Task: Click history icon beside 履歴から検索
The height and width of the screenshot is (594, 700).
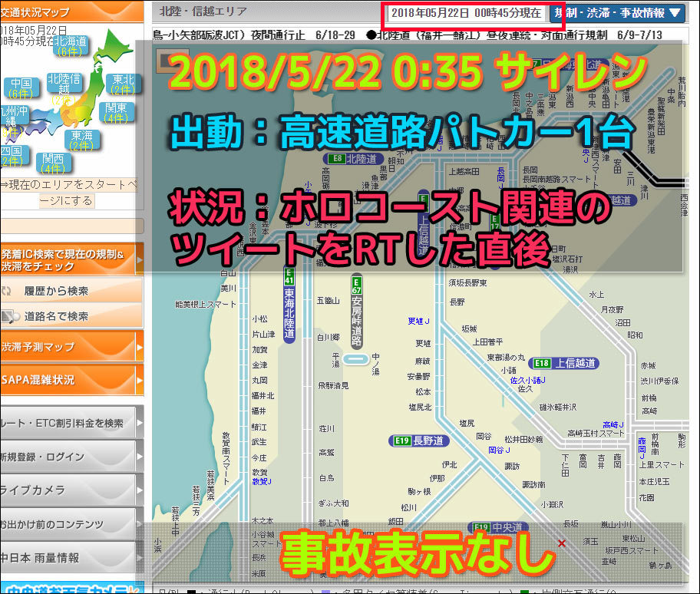Action: click(6, 292)
